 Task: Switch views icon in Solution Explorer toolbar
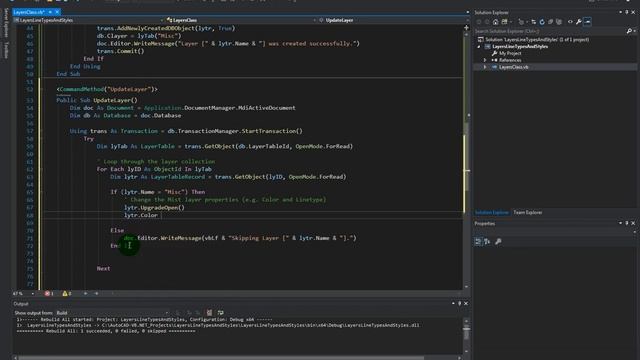coord(504,22)
